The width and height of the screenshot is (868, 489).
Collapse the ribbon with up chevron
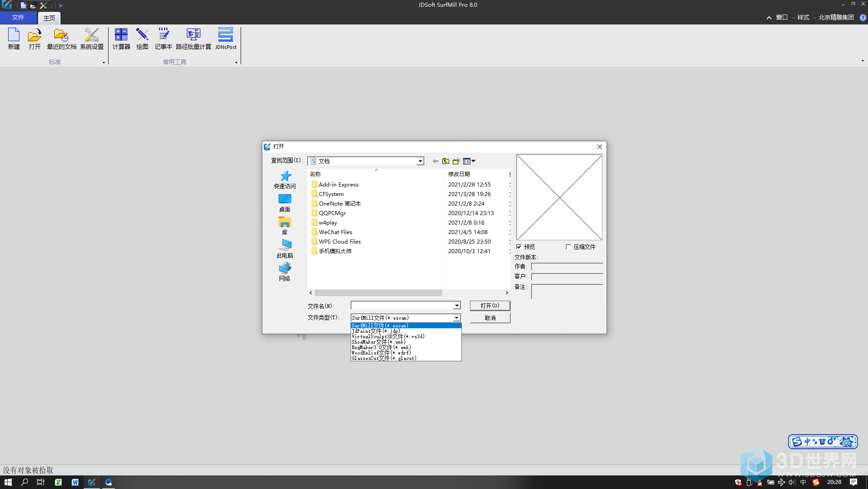tap(769, 18)
